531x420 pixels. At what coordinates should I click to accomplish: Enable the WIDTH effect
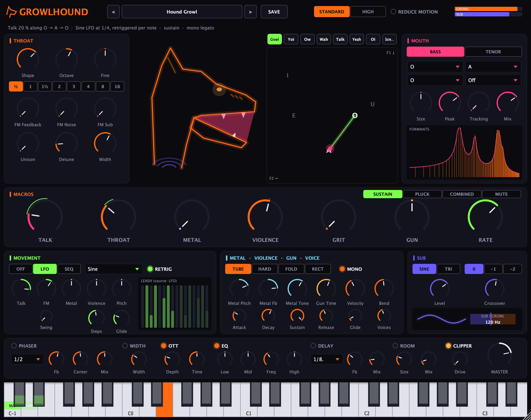click(x=134, y=346)
